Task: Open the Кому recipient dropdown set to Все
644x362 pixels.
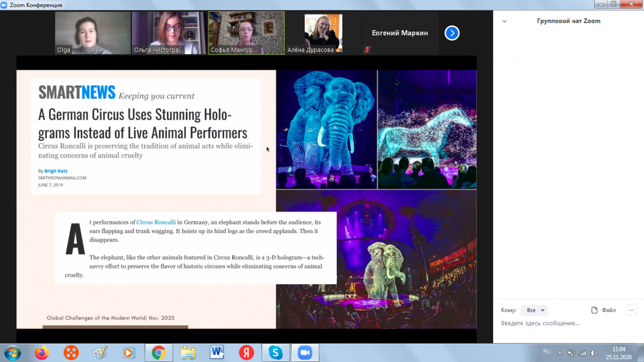Action: (534, 310)
